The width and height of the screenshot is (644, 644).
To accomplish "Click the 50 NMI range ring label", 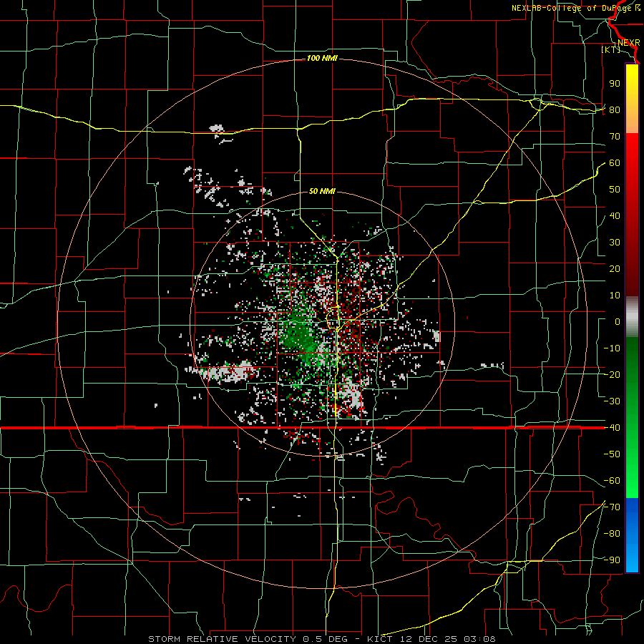I will pos(322,191).
